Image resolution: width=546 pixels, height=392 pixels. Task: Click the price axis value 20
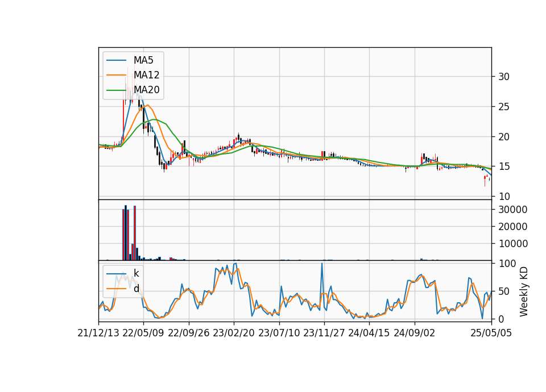click(504, 137)
